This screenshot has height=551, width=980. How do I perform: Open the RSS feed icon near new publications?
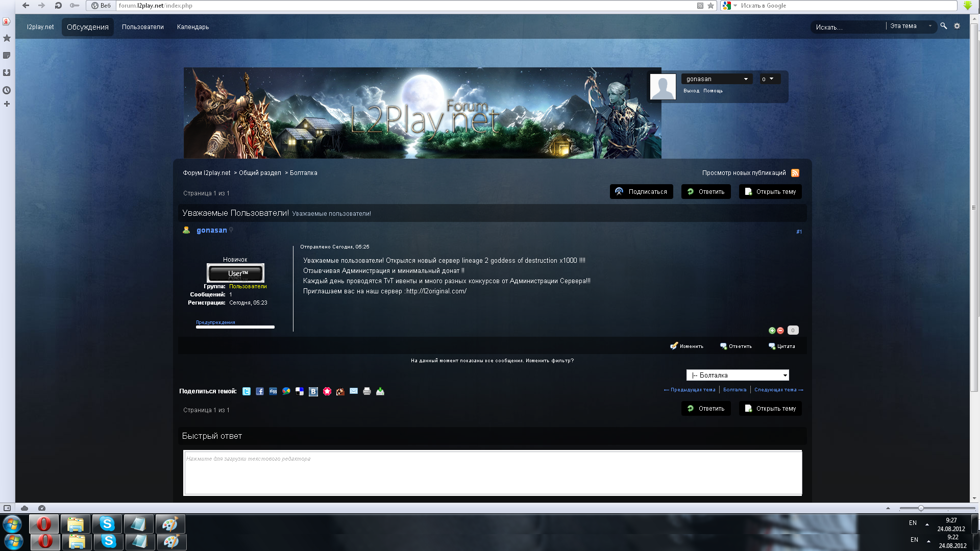tap(795, 173)
